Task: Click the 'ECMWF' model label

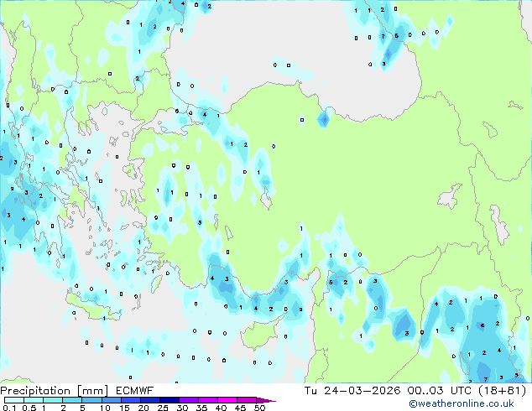Action: 135,391
